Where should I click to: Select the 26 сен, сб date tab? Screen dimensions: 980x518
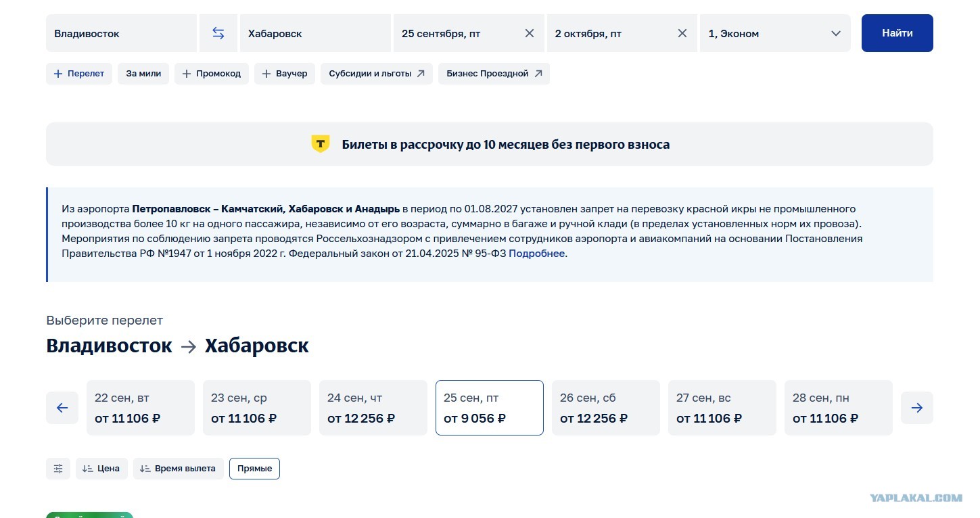tap(606, 408)
